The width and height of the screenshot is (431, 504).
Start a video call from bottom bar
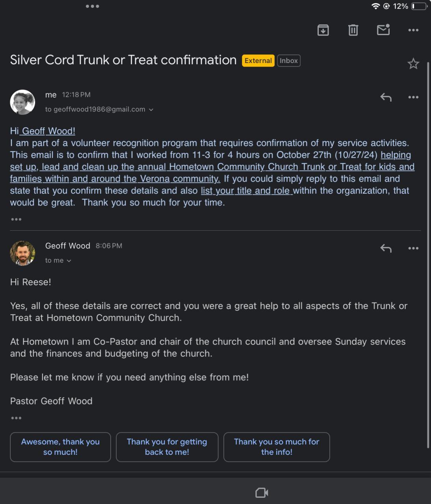(262, 493)
